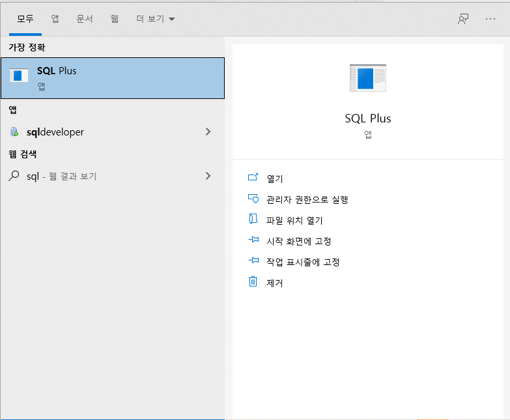The image size is (510, 420).
Task: Choose 관리자 권한으로 실행
Action: (x=307, y=199)
